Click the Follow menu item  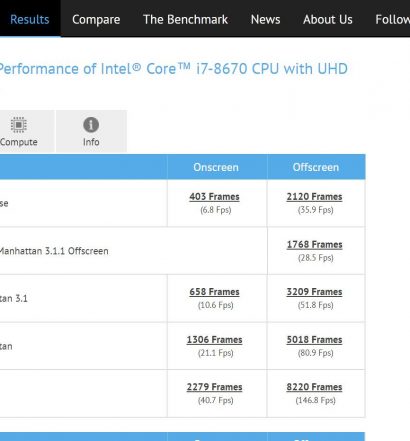(x=392, y=19)
